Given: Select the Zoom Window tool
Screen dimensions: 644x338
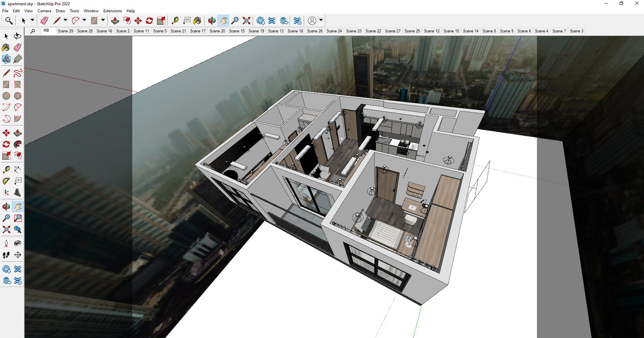Looking at the screenshot, I should [18, 218].
